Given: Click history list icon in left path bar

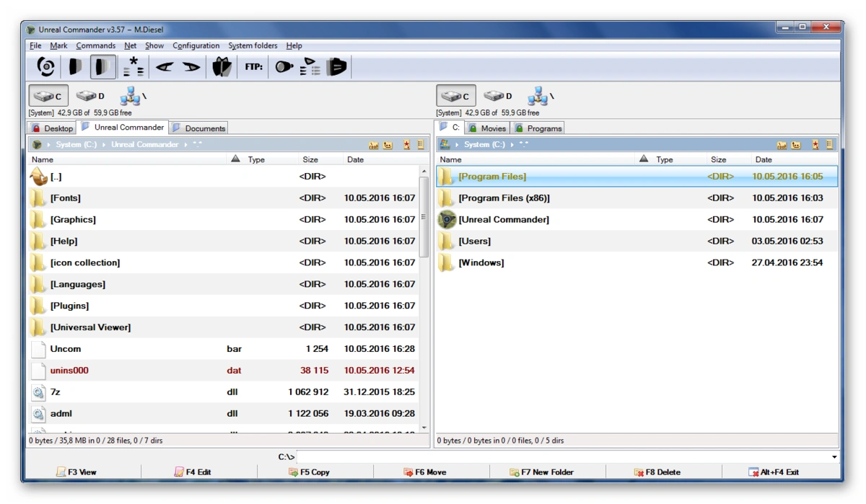Looking at the screenshot, I should (421, 145).
